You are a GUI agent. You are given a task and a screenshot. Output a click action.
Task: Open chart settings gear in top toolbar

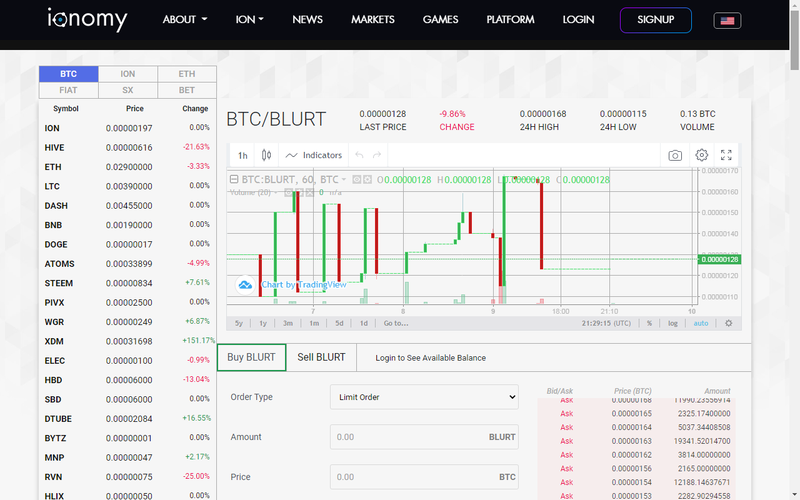click(702, 155)
